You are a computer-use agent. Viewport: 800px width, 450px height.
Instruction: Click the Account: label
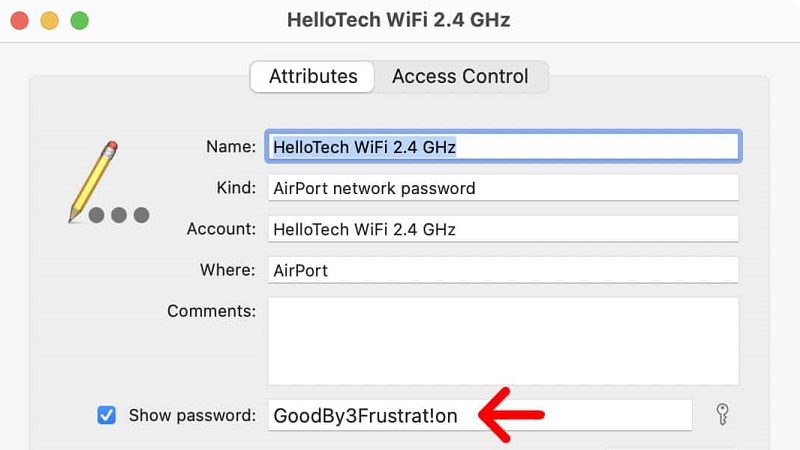[221, 229]
